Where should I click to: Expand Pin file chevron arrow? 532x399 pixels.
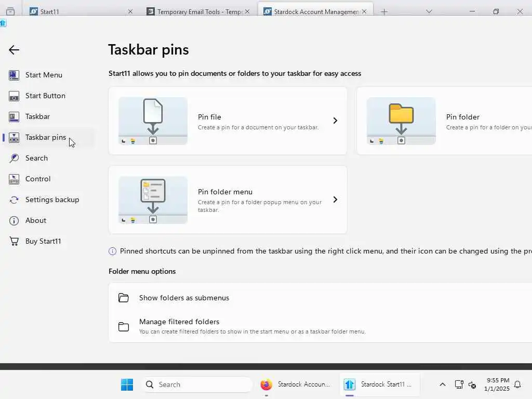[x=335, y=121]
